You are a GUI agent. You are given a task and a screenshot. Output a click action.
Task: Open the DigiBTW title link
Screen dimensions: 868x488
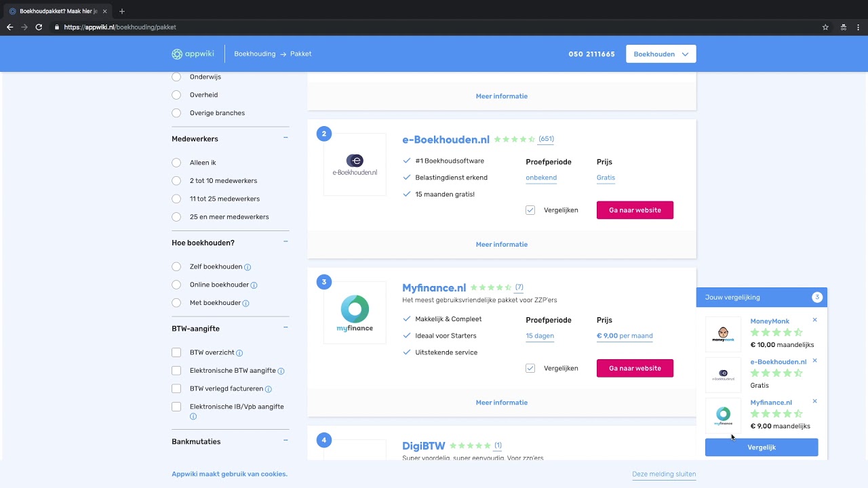pyautogui.click(x=424, y=446)
